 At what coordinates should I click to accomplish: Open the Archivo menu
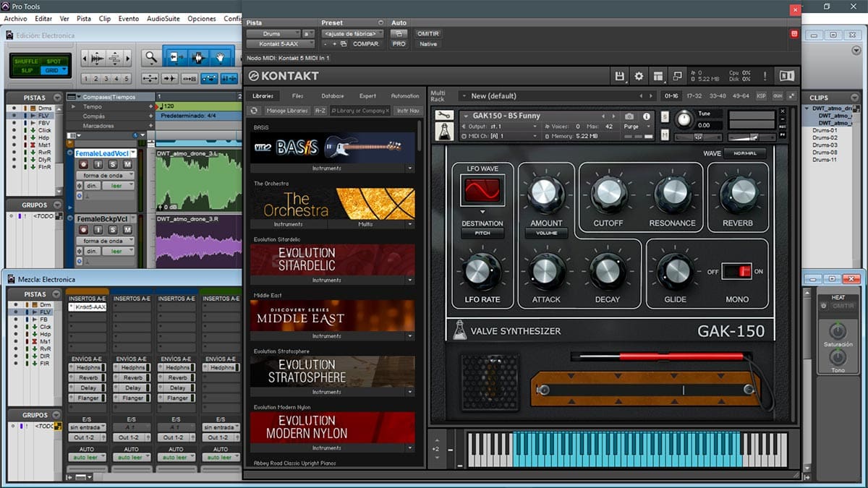pos(15,19)
